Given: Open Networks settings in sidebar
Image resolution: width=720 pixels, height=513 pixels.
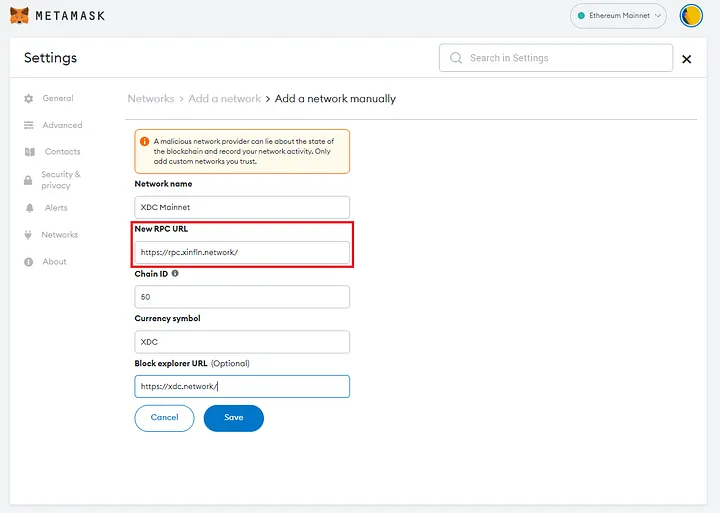Looking at the screenshot, I should pos(59,235).
